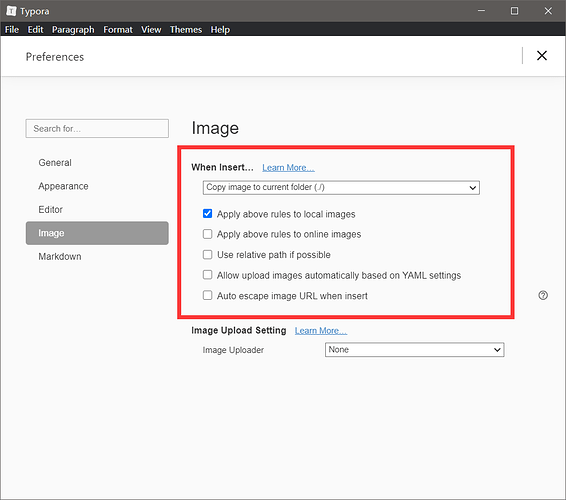Tick Auto escape image URL when insert

(x=208, y=296)
